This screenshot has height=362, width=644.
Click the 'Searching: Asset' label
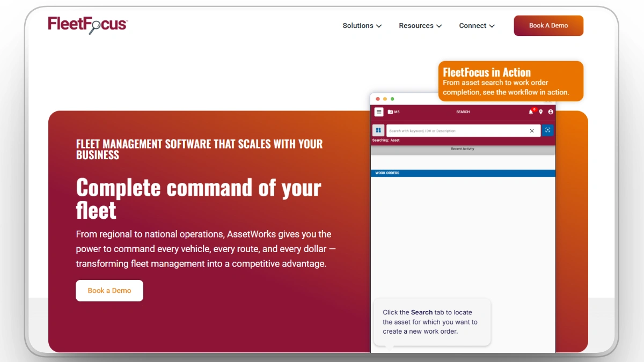click(x=386, y=141)
